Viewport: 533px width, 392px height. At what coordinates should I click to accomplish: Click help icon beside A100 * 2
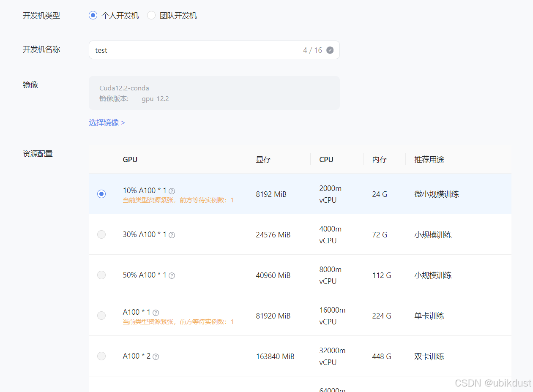[x=156, y=357]
